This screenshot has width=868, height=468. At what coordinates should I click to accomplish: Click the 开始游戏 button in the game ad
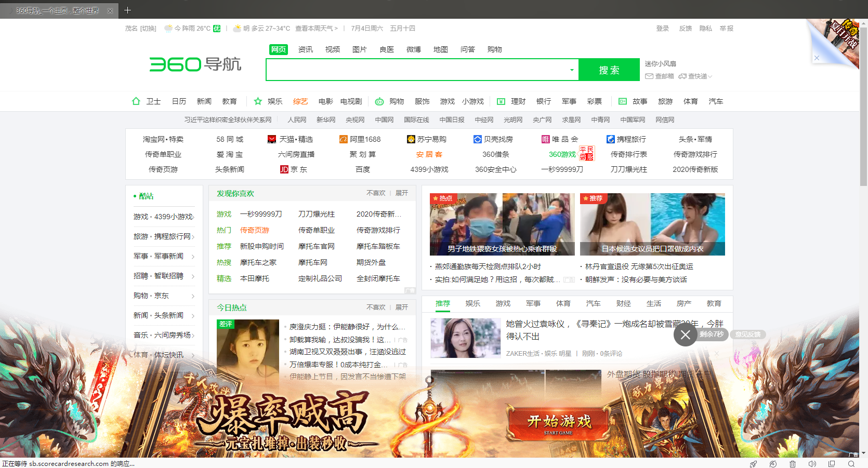560,423
